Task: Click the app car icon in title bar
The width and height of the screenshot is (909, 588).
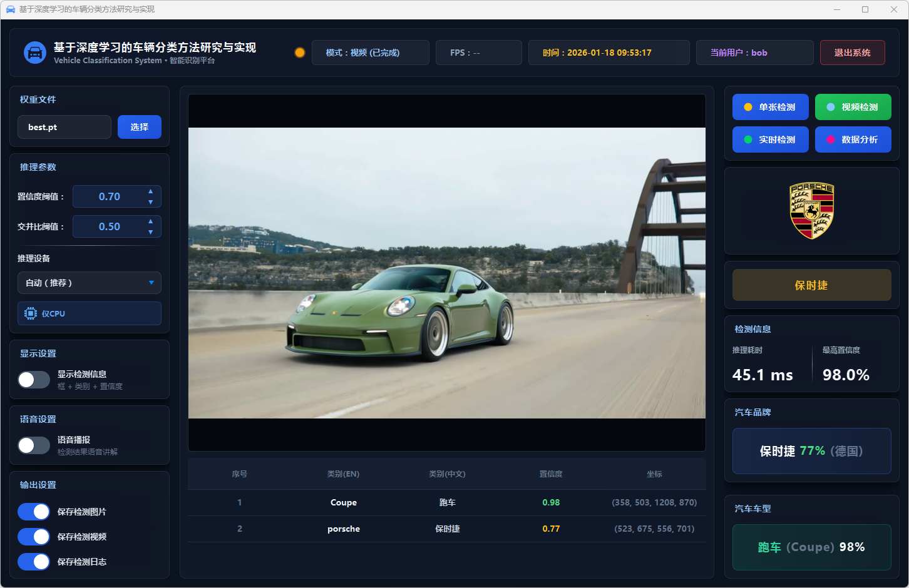Action: pos(11,9)
